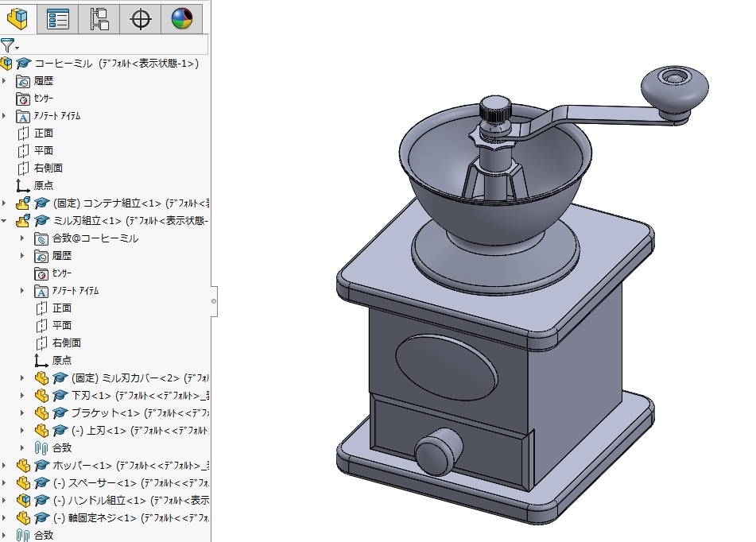Click the panel splitter collapse handle
756x542 pixels.
(214, 301)
